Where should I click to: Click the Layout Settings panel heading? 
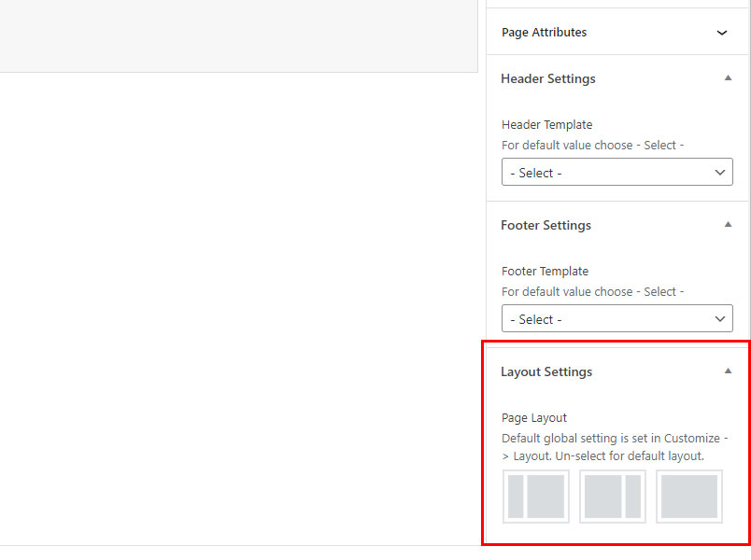[x=546, y=371]
